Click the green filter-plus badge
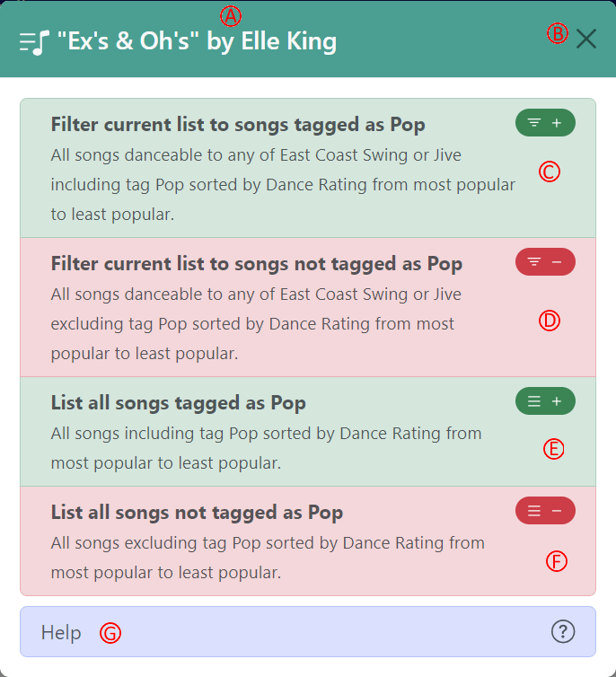 [545, 123]
